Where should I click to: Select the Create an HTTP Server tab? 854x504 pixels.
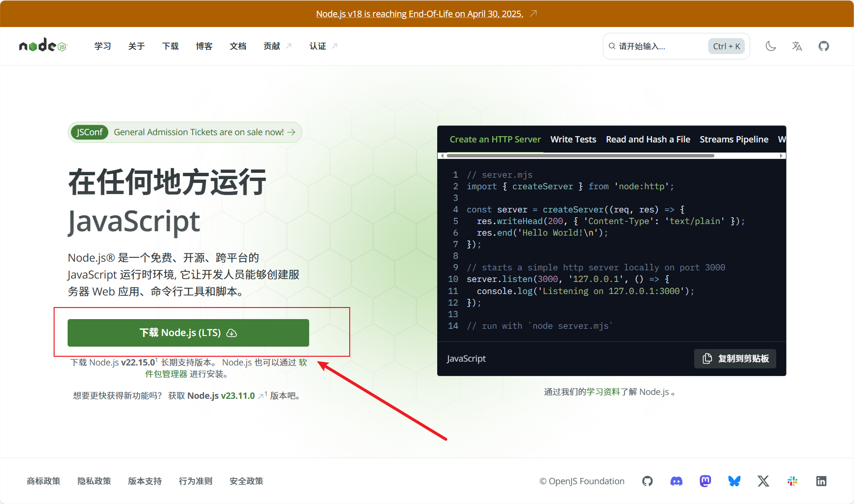[x=495, y=139]
